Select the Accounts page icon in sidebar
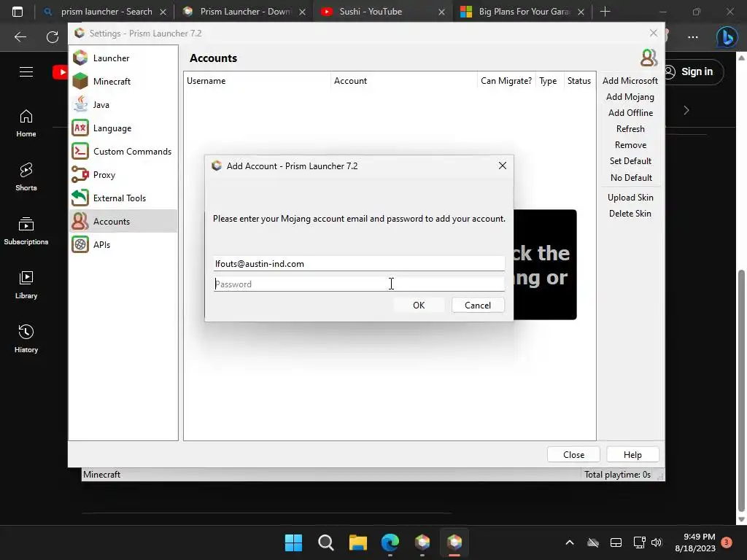Image resolution: width=747 pixels, height=560 pixels. tap(80, 222)
